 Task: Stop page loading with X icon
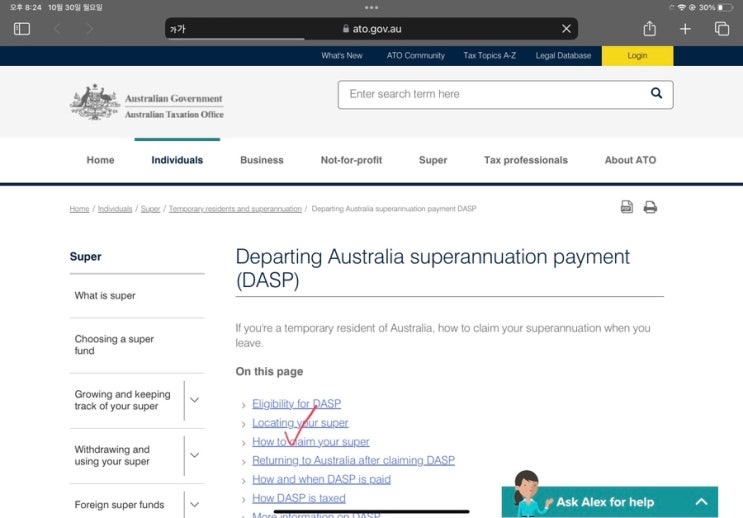(x=566, y=29)
